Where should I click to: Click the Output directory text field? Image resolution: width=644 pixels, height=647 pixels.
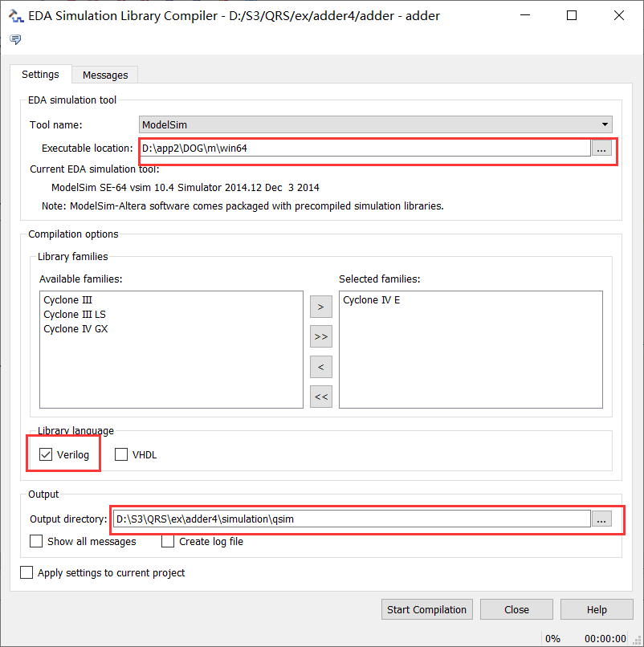(x=352, y=519)
